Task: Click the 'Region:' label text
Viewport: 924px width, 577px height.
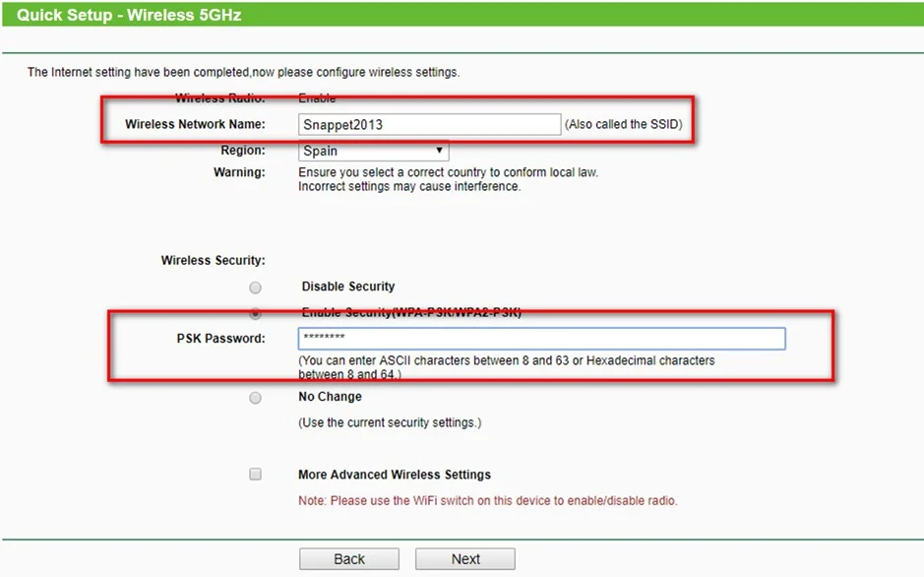Action: pos(242,151)
